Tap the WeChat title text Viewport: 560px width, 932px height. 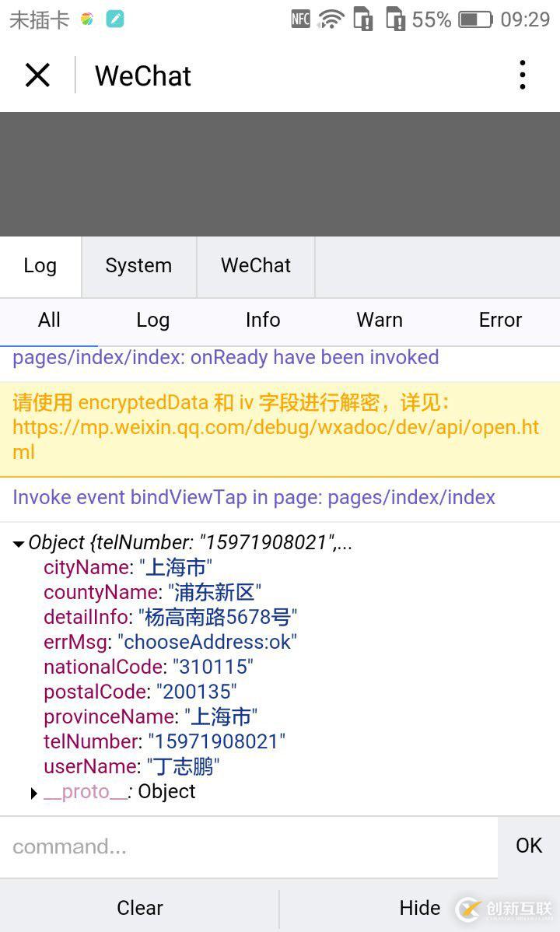click(142, 76)
